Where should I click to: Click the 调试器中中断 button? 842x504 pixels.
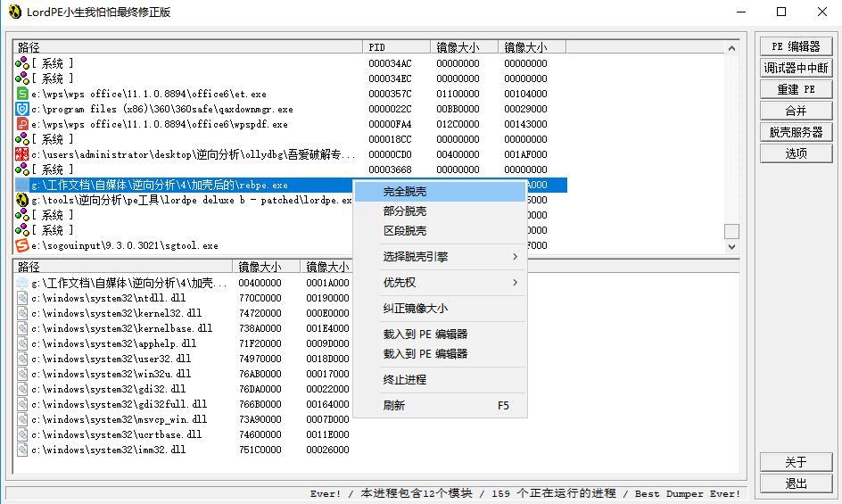tap(796, 68)
